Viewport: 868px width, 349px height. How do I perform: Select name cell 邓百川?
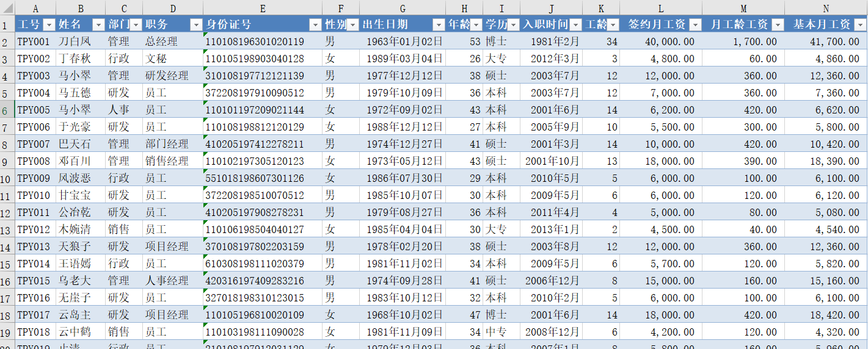(81, 162)
